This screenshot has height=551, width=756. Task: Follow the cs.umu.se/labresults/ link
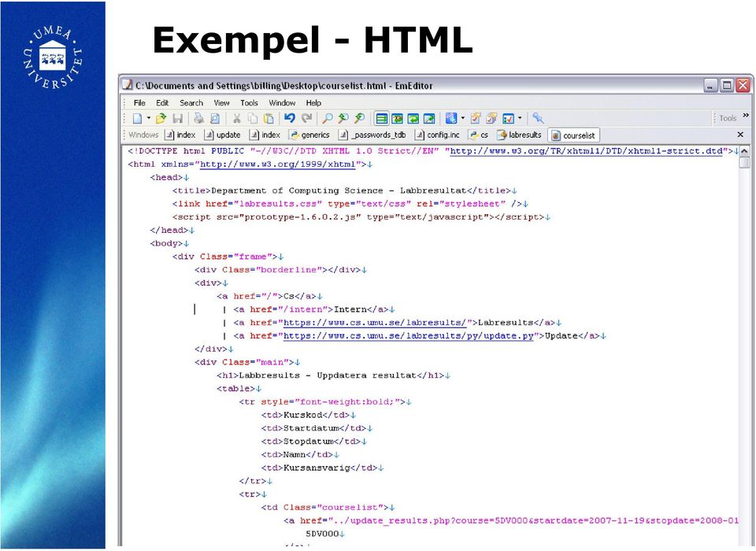[x=375, y=323]
